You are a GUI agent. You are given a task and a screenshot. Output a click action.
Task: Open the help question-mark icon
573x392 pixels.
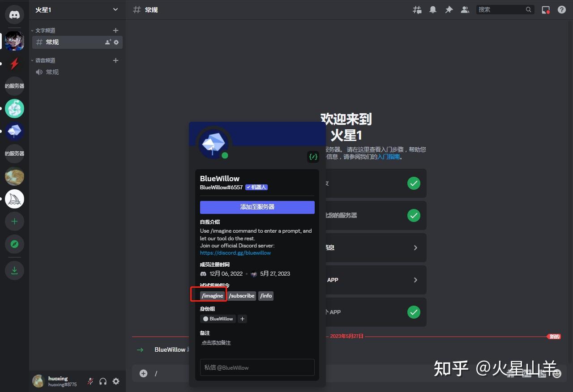pyautogui.click(x=561, y=9)
